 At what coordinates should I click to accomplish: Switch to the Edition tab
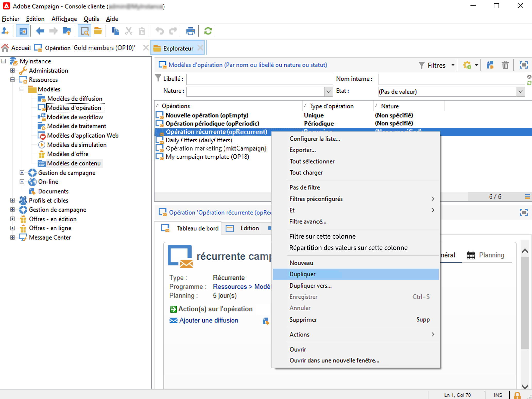(x=249, y=228)
